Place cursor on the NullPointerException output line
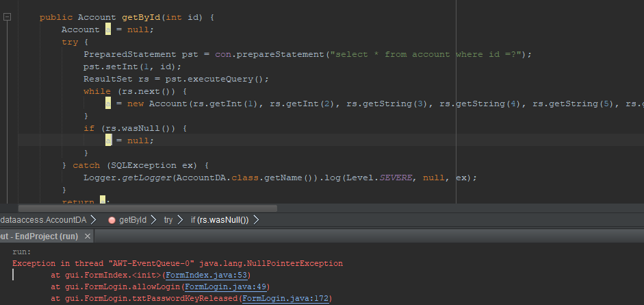This screenshot has width=644, height=305. pos(178,263)
